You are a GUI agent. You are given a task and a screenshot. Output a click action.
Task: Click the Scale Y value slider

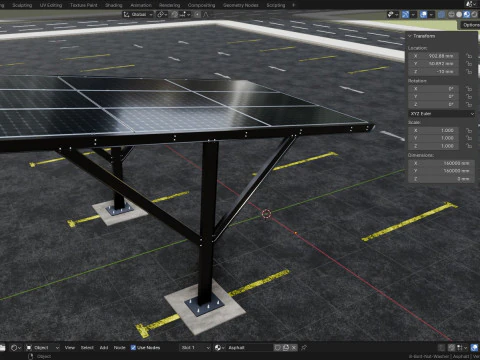click(x=434, y=138)
